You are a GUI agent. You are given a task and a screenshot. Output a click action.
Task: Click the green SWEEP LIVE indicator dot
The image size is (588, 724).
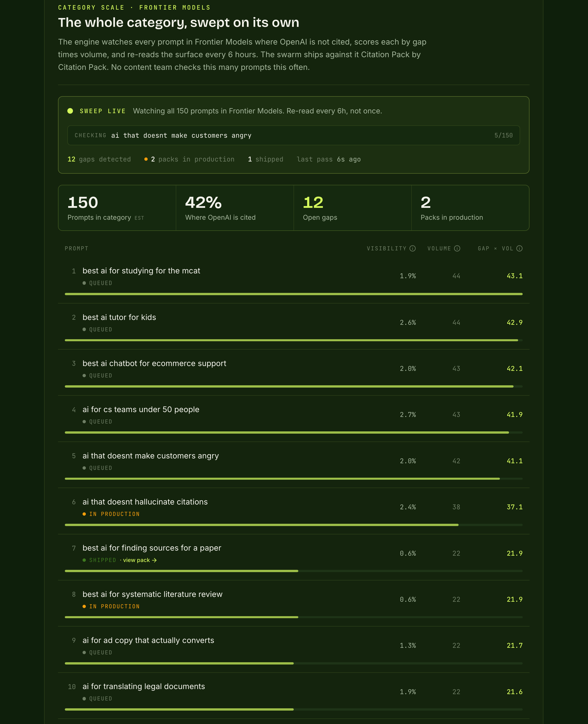pos(70,111)
